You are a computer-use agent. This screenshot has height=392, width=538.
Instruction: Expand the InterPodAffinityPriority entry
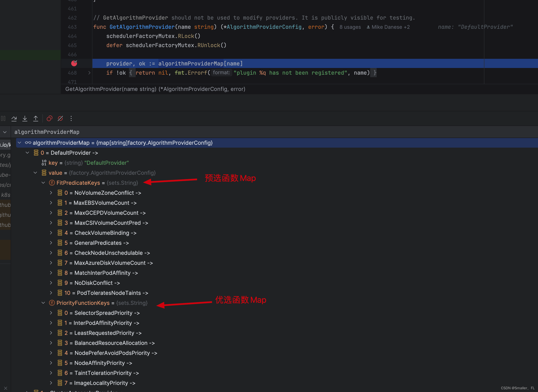click(x=51, y=323)
